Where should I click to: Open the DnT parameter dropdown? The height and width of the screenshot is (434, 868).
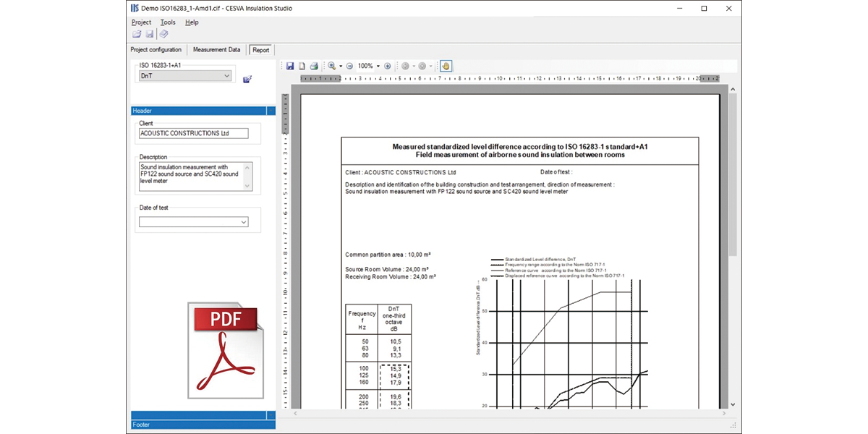(226, 76)
